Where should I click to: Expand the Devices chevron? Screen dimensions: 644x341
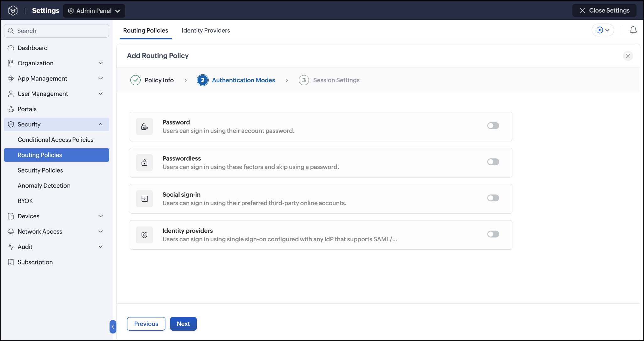coord(100,216)
